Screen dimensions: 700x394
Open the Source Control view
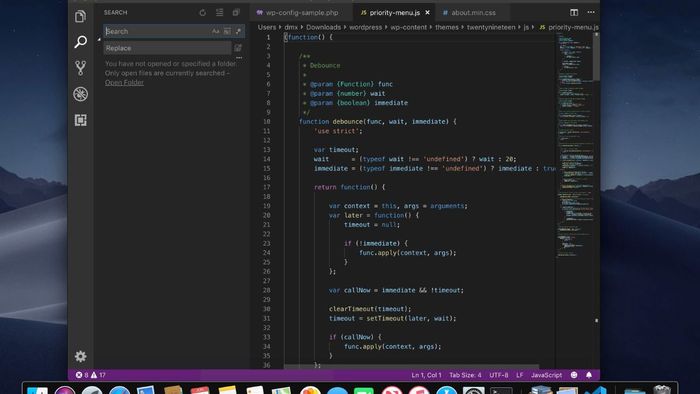tap(80, 68)
